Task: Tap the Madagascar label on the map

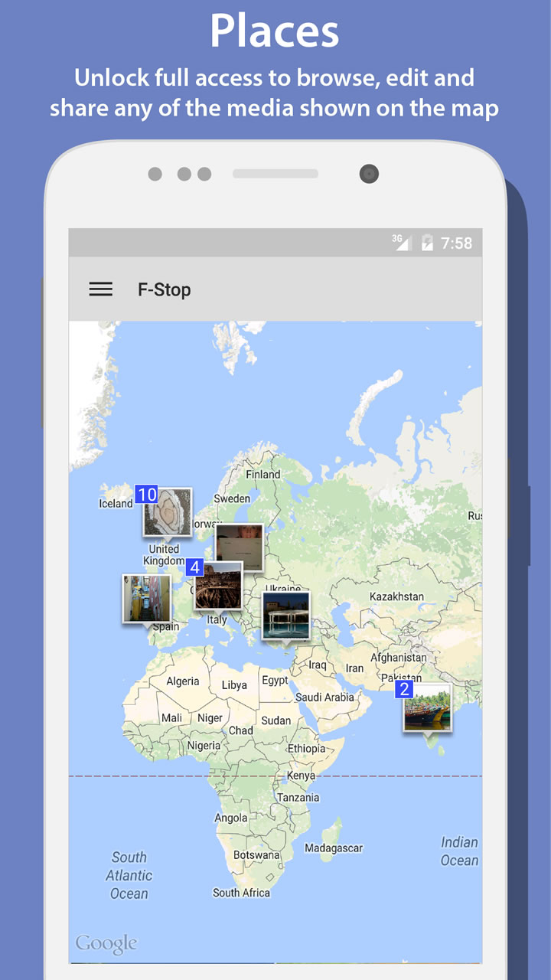Action: pyautogui.click(x=334, y=848)
